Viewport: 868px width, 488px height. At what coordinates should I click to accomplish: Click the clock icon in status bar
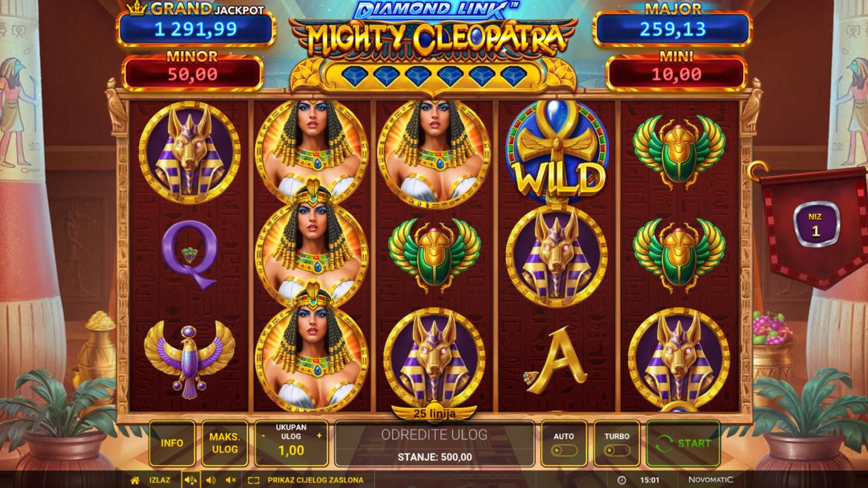622,480
